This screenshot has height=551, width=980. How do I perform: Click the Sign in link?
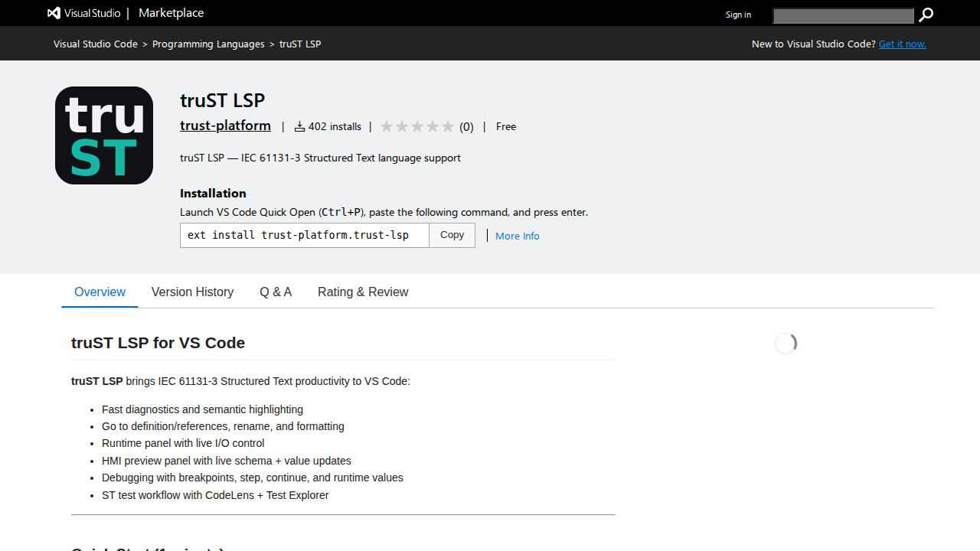737,15
